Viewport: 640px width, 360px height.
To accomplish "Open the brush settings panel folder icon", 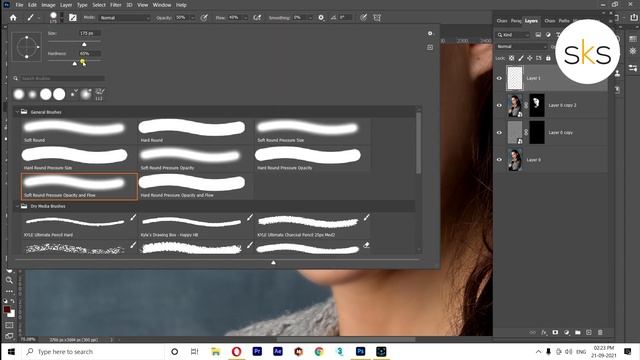I will click(x=73, y=18).
